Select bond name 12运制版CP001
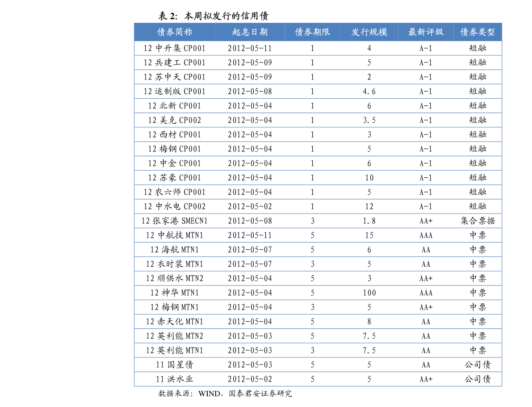This screenshot has height=407, width=532. pos(175,91)
